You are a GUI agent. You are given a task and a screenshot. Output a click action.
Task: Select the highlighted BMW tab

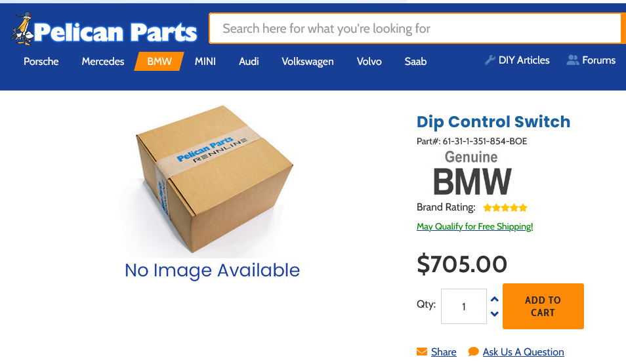[x=159, y=62]
